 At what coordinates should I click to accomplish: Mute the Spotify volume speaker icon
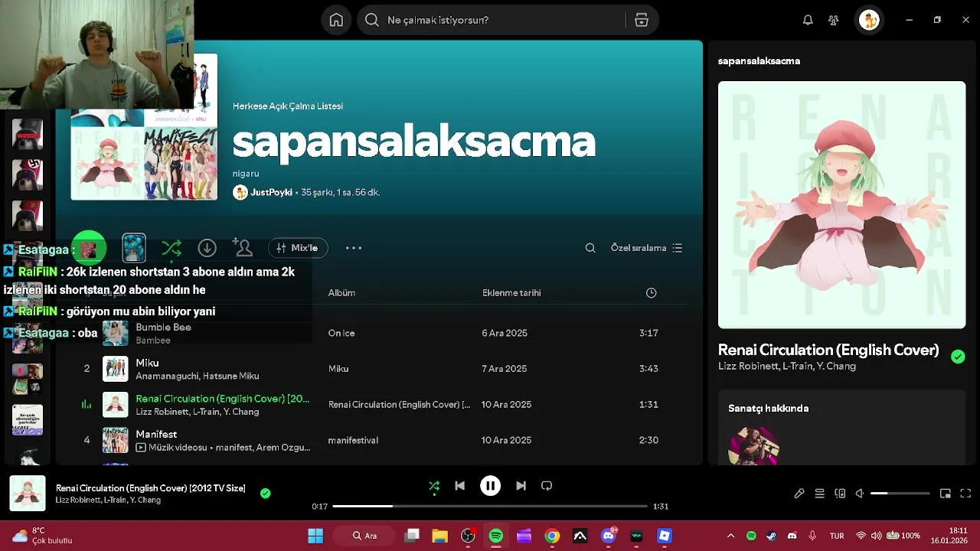(x=860, y=494)
